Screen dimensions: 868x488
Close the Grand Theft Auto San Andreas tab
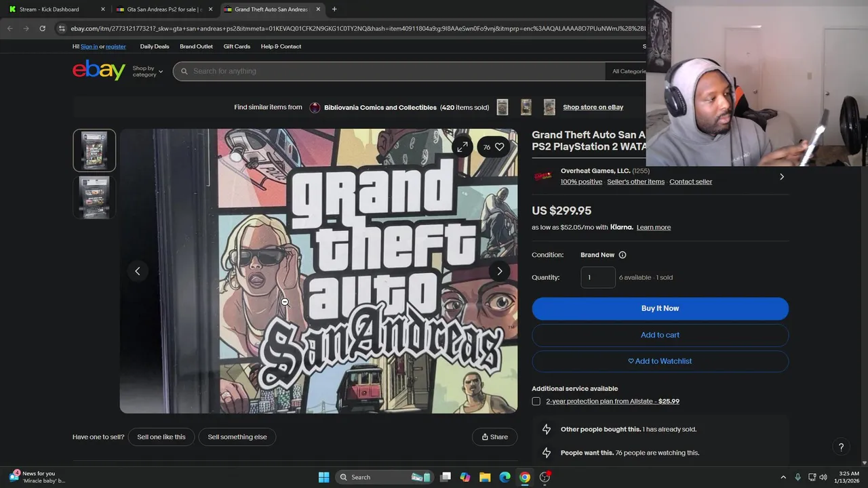318,9
